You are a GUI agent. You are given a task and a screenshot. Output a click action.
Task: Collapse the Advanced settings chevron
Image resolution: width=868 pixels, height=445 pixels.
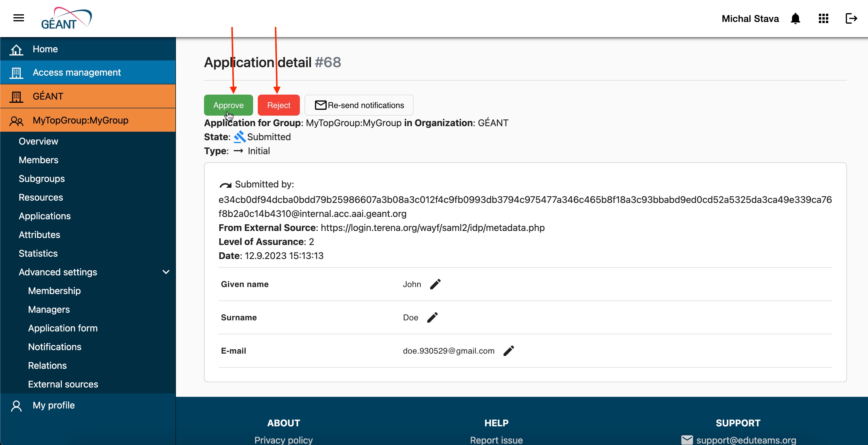[x=166, y=272]
